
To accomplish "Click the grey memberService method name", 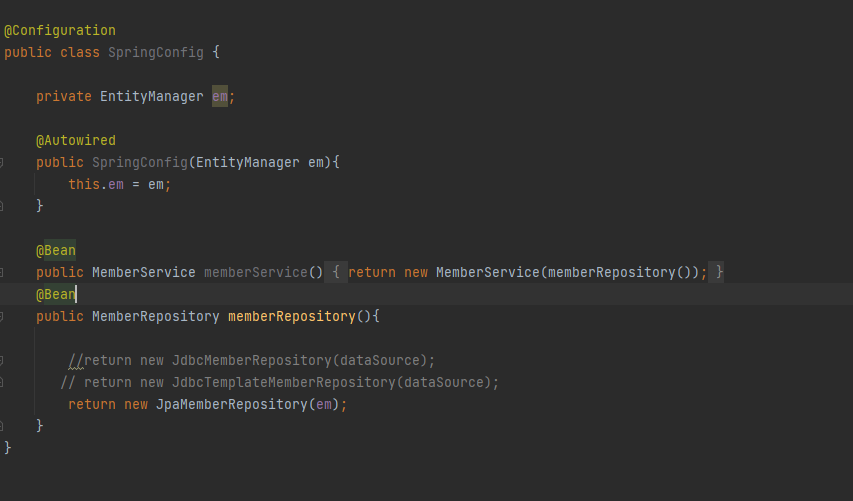I will coord(256,273).
